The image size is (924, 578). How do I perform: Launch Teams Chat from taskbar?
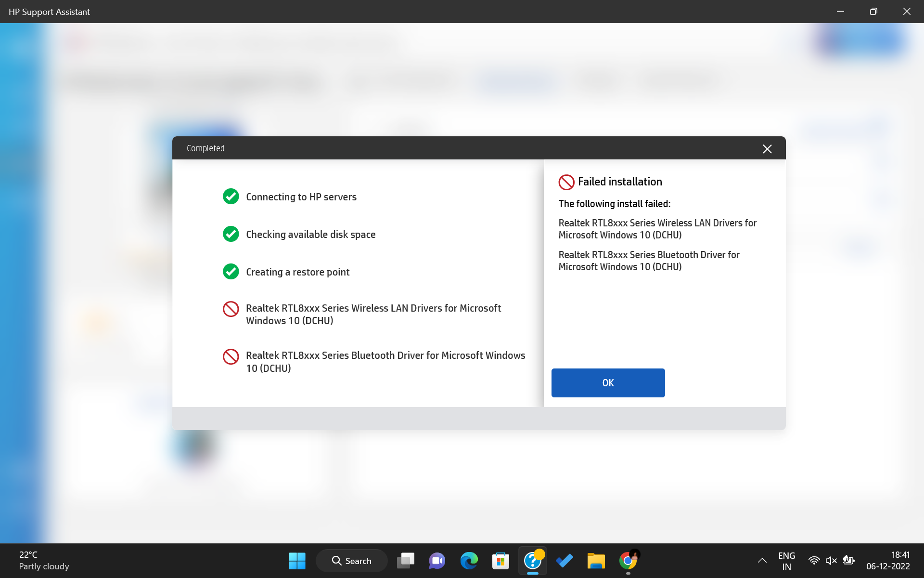coord(437,561)
